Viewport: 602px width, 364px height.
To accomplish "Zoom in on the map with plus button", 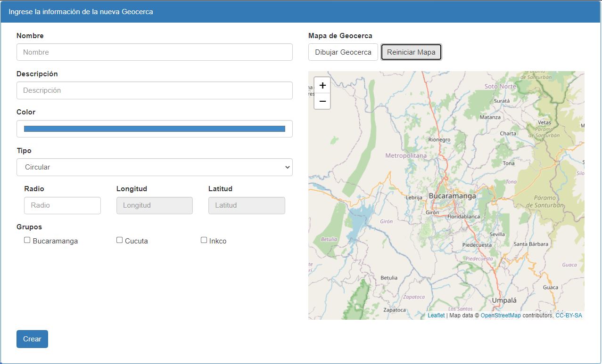I will tap(322, 85).
